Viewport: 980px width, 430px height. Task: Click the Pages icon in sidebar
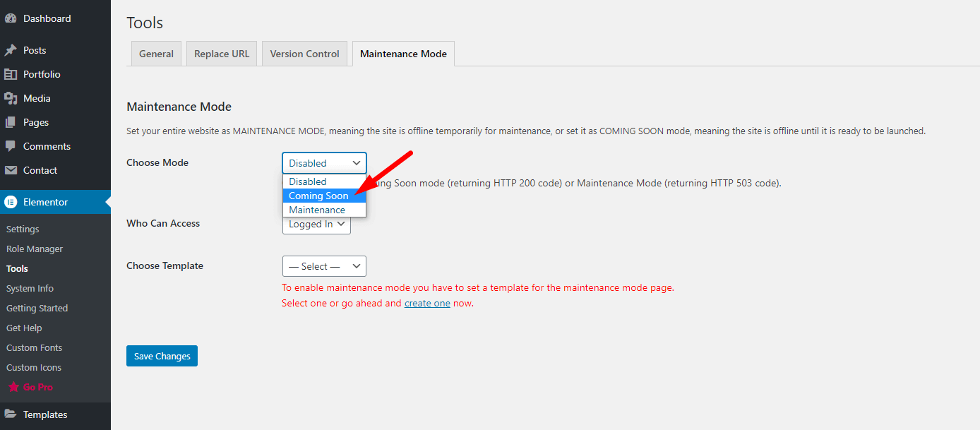click(x=11, y=123)
